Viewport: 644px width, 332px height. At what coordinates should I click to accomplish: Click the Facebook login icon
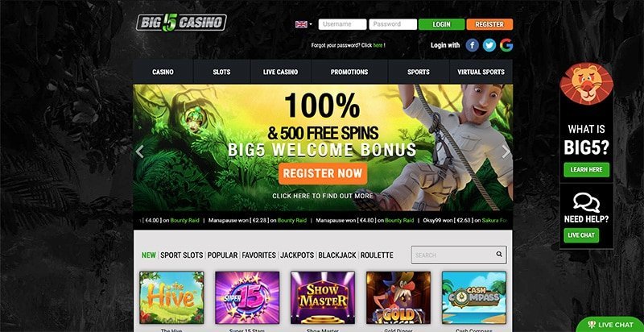[x=473, y=45]
